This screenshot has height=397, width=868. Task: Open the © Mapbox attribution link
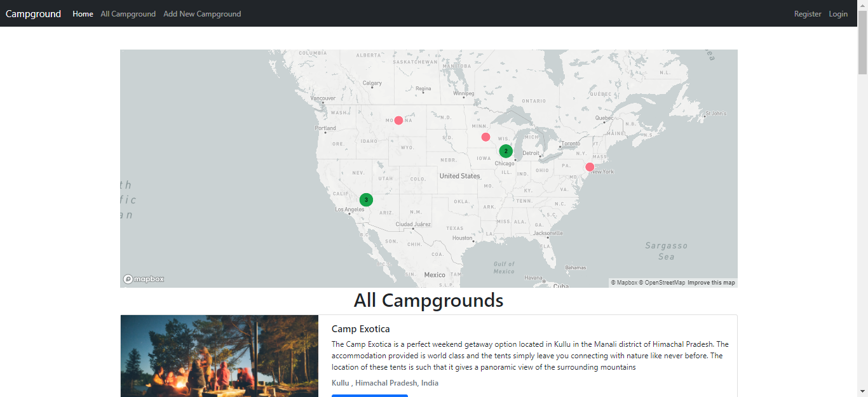coord(624,283)
